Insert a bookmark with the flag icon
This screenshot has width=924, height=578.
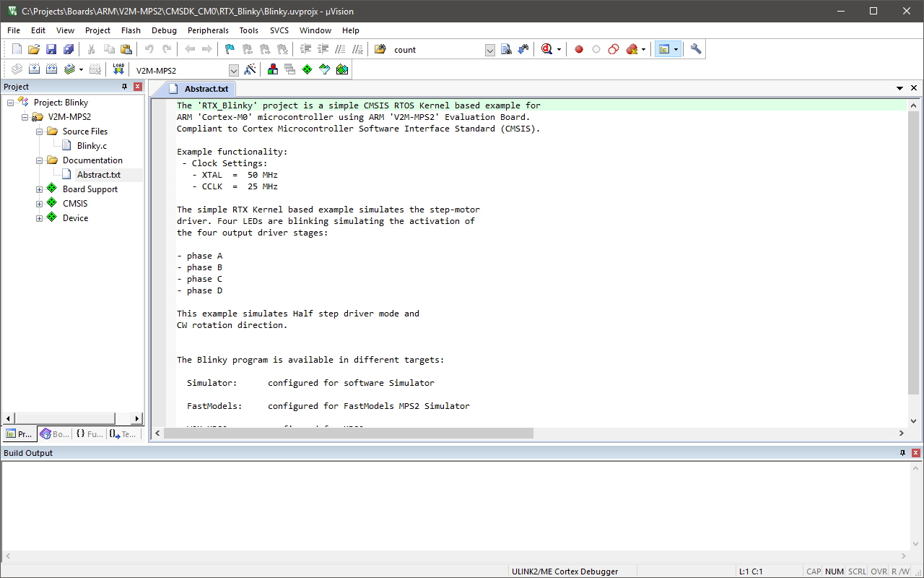point(230,49)
